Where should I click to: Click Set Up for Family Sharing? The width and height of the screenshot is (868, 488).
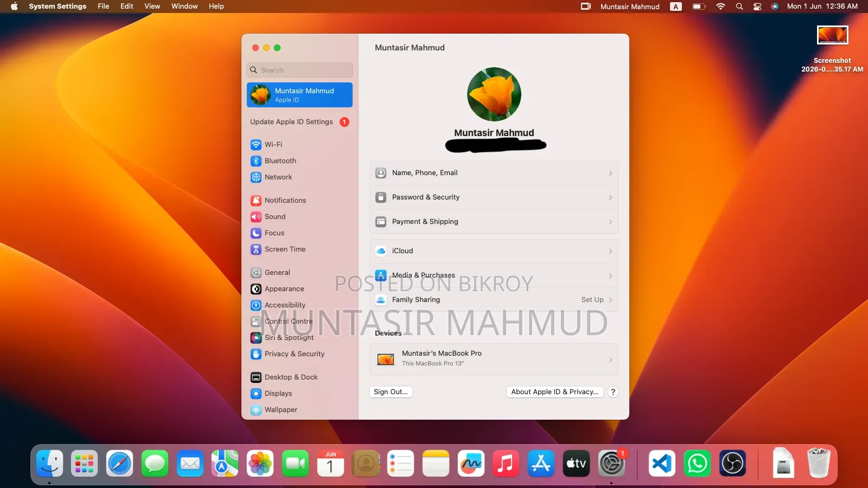pyautogui.click(x=592, y=300)
